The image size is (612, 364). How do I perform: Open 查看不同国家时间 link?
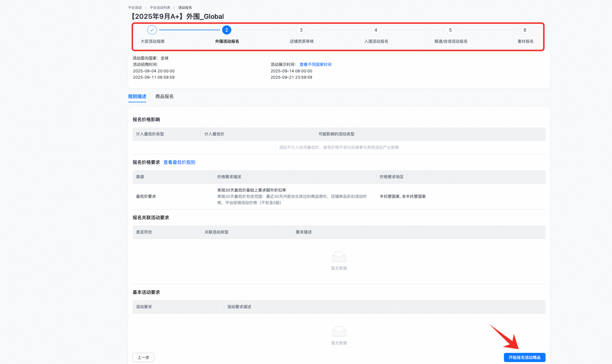click(x=315, y=64)
